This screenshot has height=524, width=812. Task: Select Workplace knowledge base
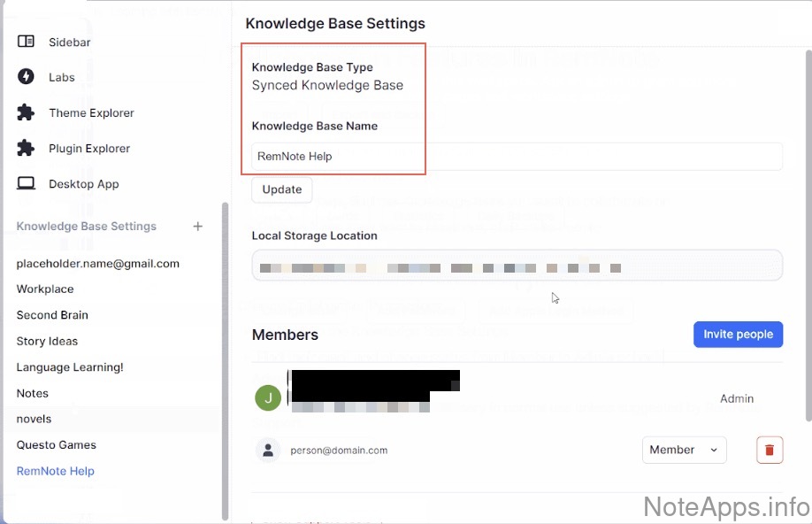(x=45, y=289)
